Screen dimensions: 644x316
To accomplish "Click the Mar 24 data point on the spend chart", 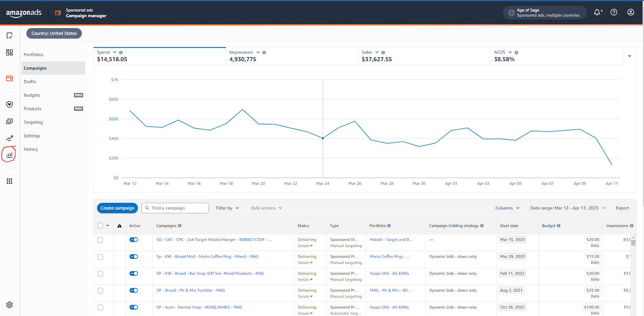I will 323,138.
